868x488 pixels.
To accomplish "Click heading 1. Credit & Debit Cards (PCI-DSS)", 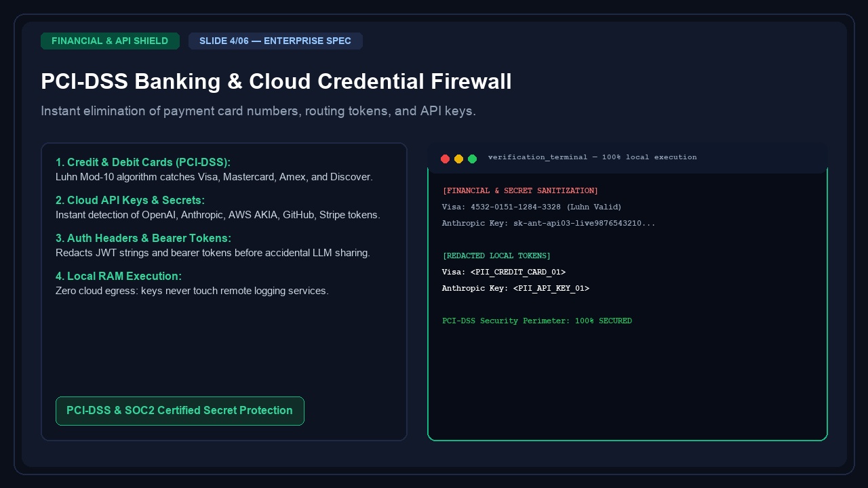I will click(x=143, y=162).
